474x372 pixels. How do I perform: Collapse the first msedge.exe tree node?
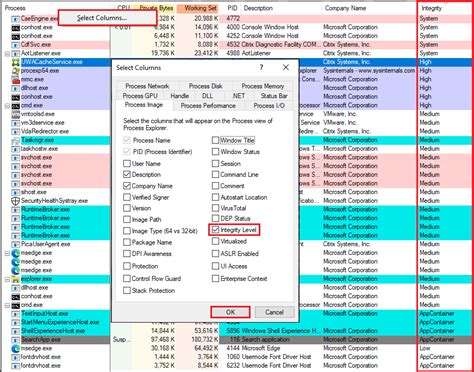(7, 253)
